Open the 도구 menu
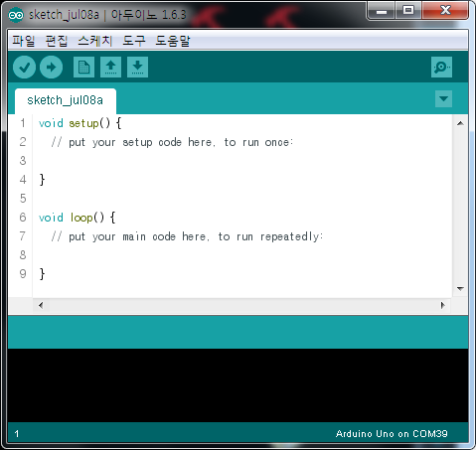This screenshot has width=476, height=450. pos(134,41)
